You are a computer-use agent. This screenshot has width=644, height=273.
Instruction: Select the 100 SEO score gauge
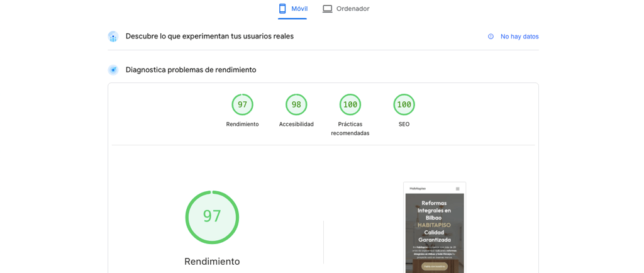click(x=404, y=104)
